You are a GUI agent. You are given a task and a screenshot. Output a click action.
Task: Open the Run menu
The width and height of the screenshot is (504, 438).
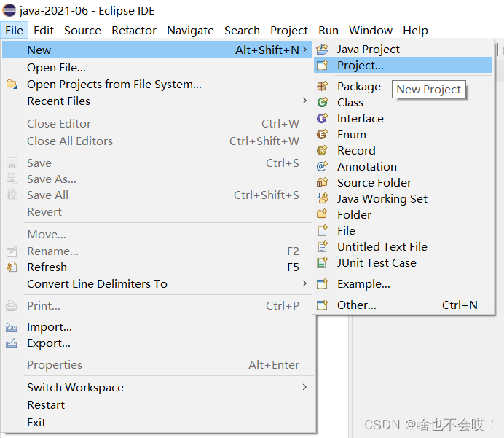point(328,30)
